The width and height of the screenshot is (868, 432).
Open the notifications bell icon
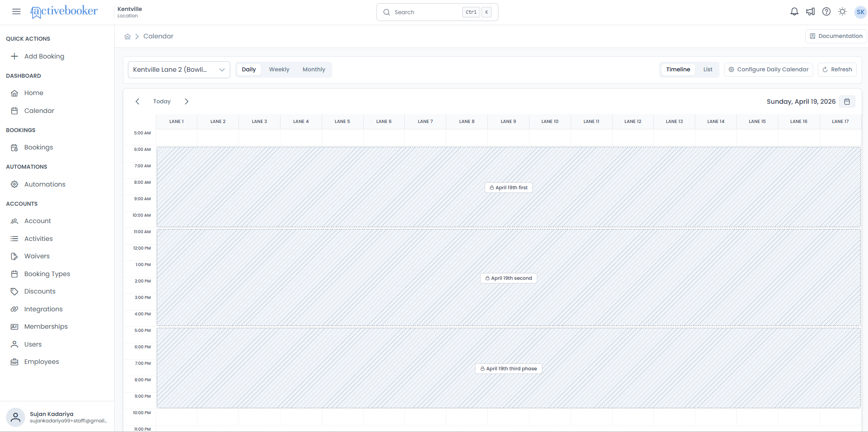(794, 12)
